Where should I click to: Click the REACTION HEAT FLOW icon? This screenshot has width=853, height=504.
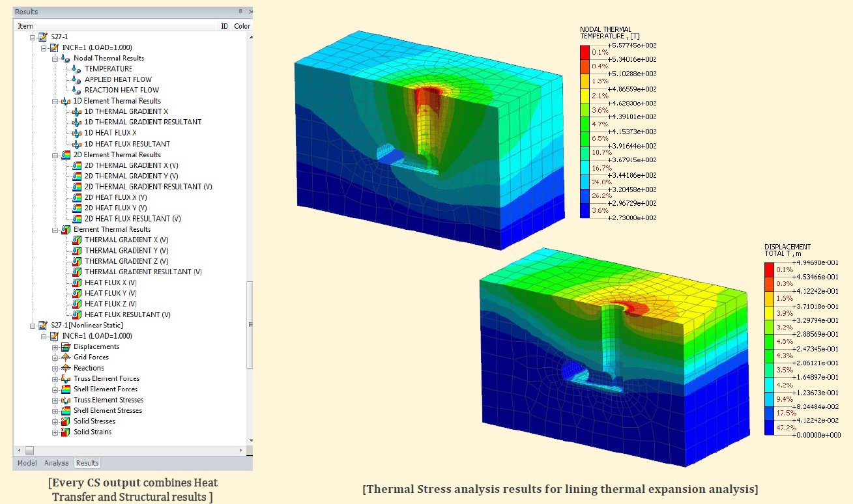point(77,90)
